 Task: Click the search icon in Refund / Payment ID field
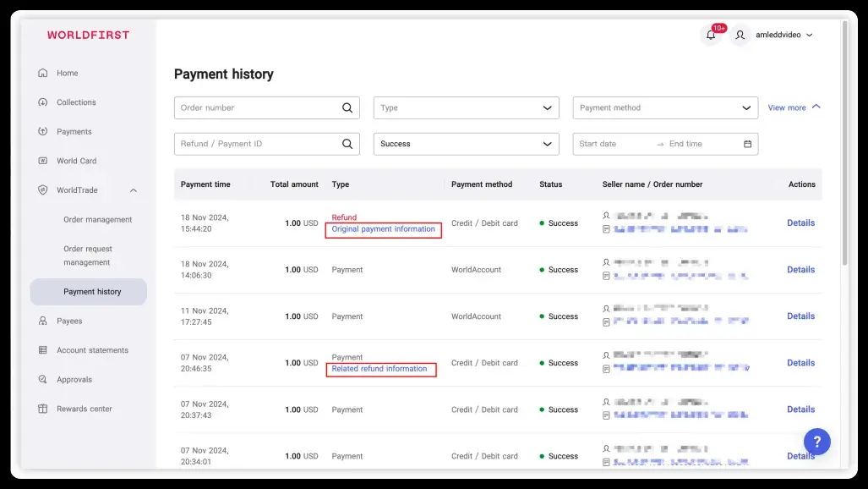click(347, 144)
